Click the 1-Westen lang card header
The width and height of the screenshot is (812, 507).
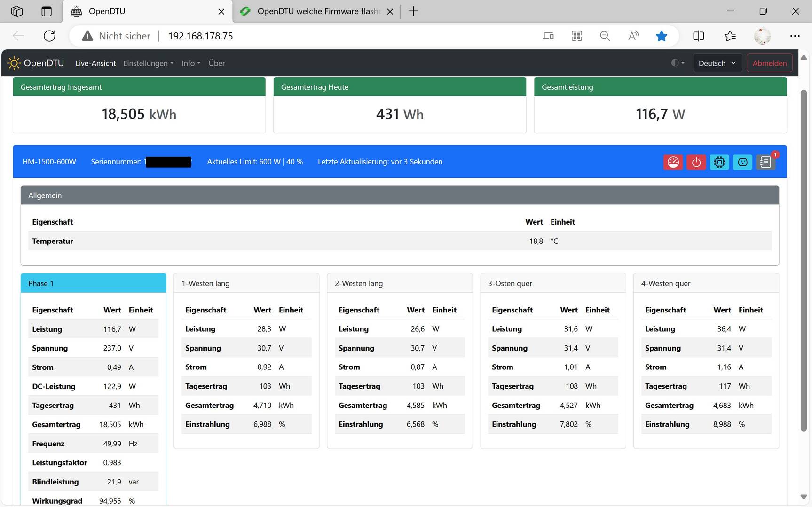coord(246,283)
